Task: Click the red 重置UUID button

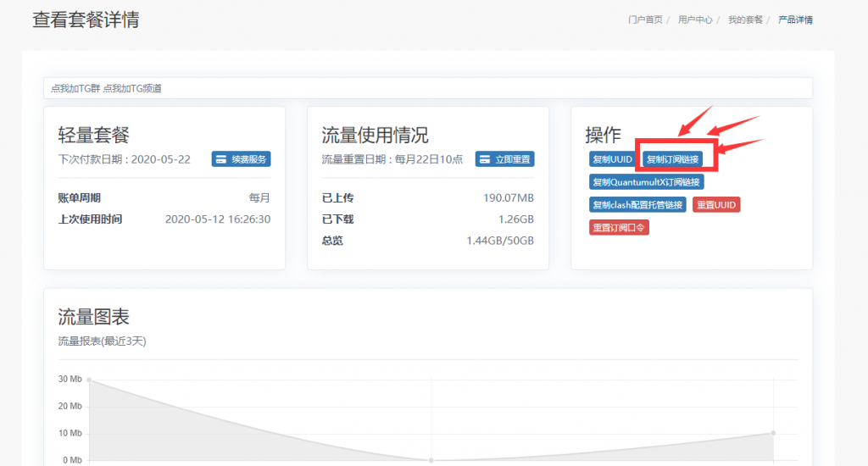Action: [715, 205]
